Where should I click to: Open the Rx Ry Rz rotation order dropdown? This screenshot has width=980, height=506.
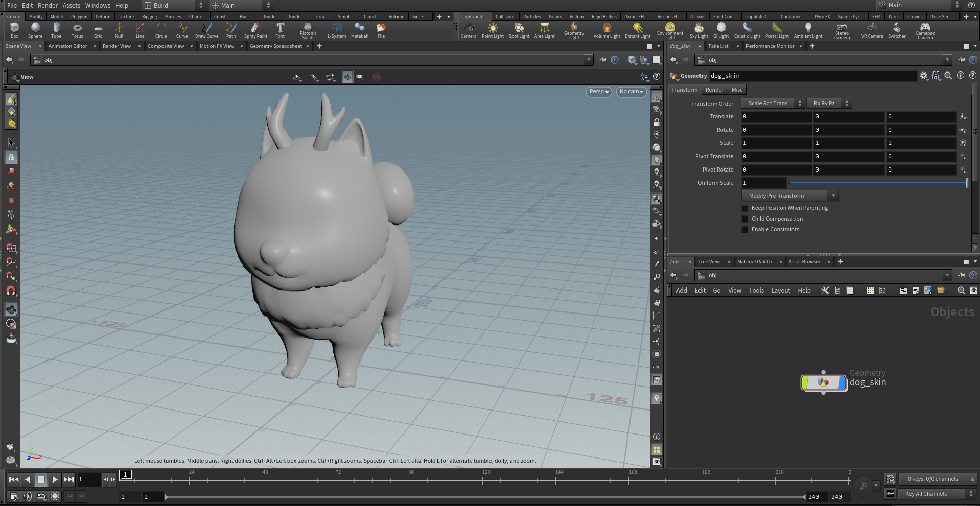coord(829,103)
